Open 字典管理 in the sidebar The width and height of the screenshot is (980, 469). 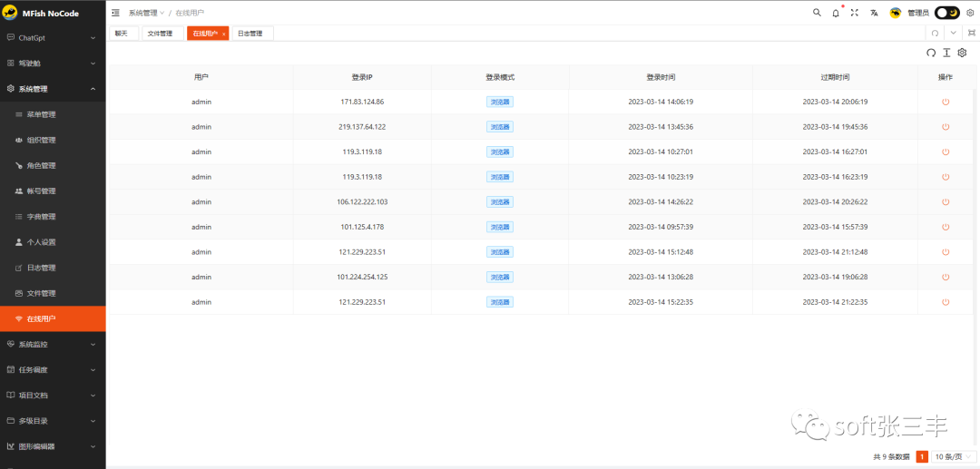coord(53,217)
